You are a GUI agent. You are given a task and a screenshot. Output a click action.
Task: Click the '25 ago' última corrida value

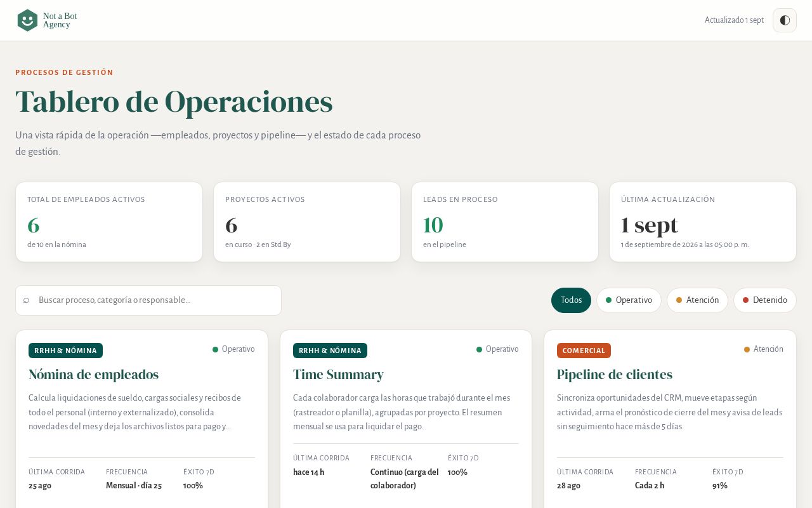(x=40, y=486)
